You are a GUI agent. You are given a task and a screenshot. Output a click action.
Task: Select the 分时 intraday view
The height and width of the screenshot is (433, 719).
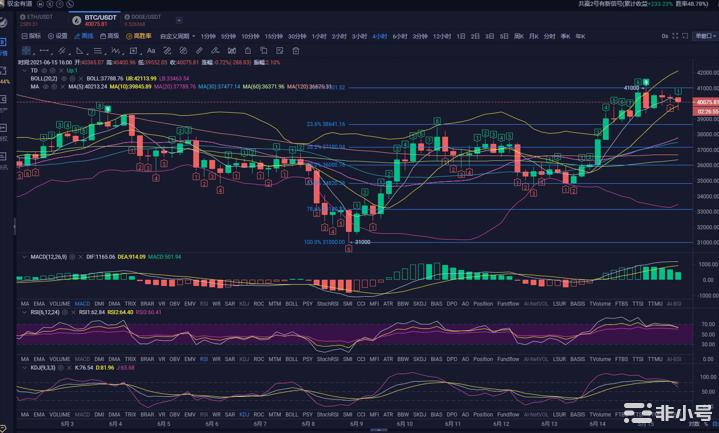(549, 36)
